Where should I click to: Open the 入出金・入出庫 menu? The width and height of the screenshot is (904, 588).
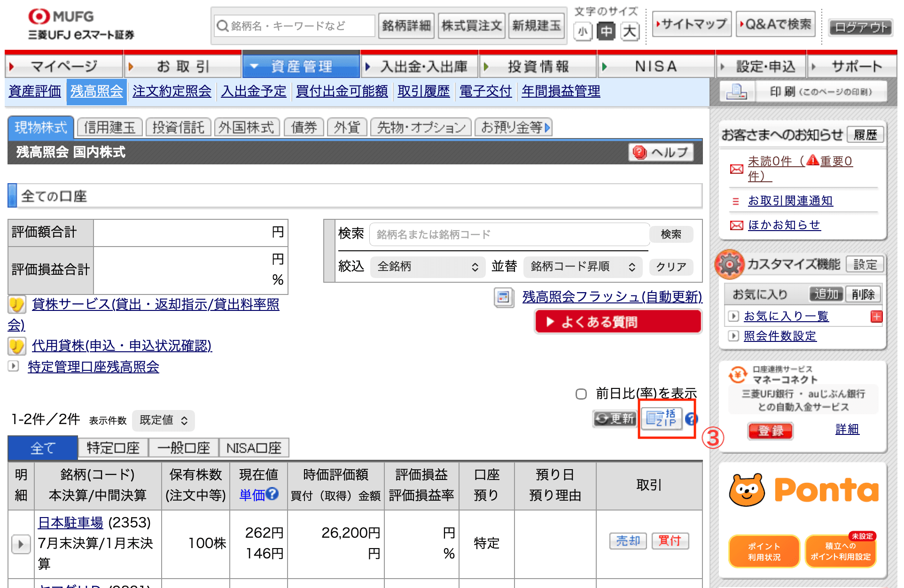(x=420, y=66)
